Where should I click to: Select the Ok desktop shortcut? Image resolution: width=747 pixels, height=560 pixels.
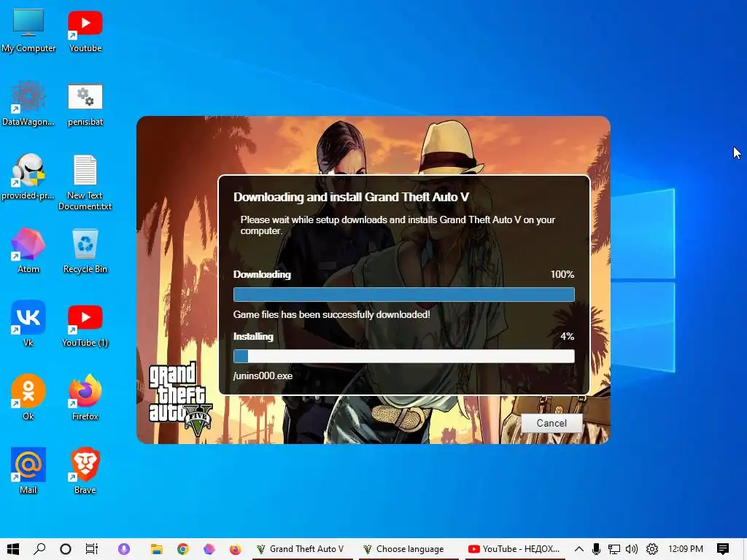(28, 398)
